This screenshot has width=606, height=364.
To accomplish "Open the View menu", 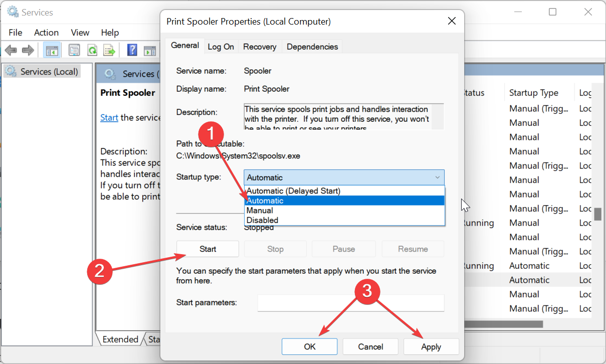I will [x=80, y=32].
